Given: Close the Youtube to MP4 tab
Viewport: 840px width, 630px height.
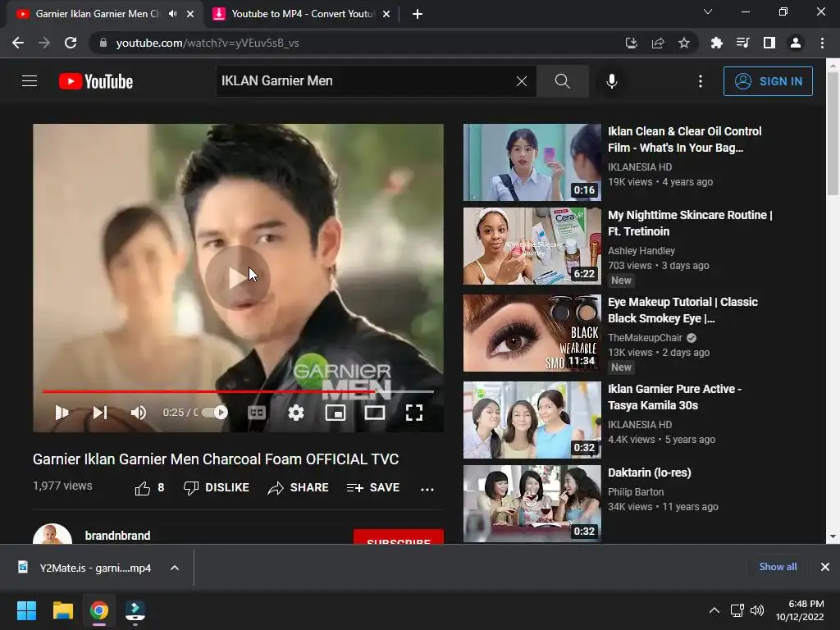Looking at the screenshot, I should click(x=386, y=14).
